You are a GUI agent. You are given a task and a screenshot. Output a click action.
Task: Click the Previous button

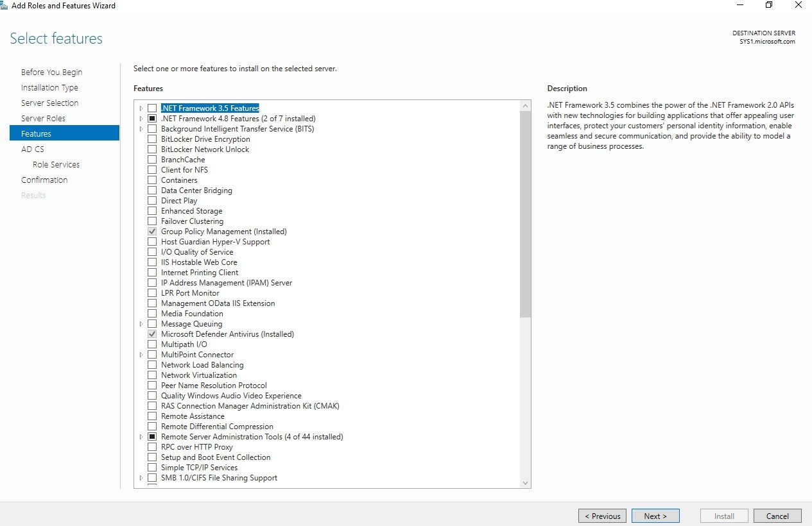[x=602, y=516]
